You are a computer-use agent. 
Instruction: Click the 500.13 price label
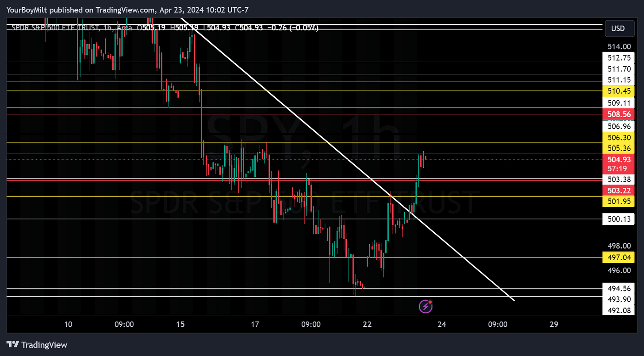(618, 219)
